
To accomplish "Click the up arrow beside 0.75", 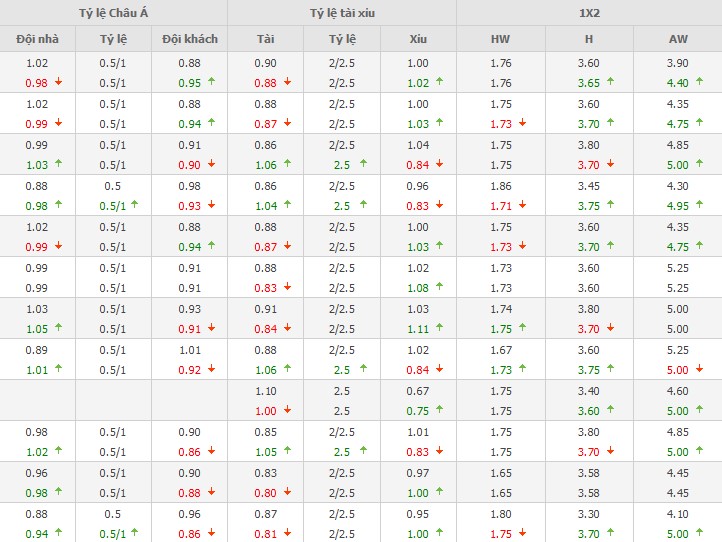I will point(439,411).
